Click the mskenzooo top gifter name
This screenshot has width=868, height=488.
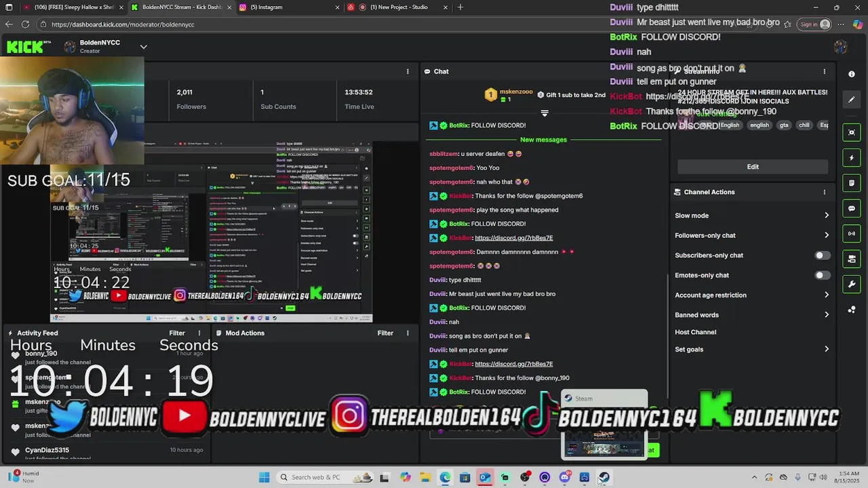(516, 91)
